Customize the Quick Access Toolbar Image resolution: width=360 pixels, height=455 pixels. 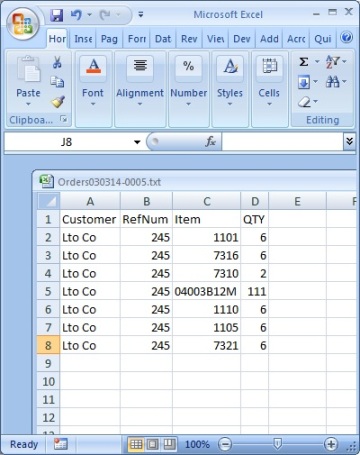(141, 14)
